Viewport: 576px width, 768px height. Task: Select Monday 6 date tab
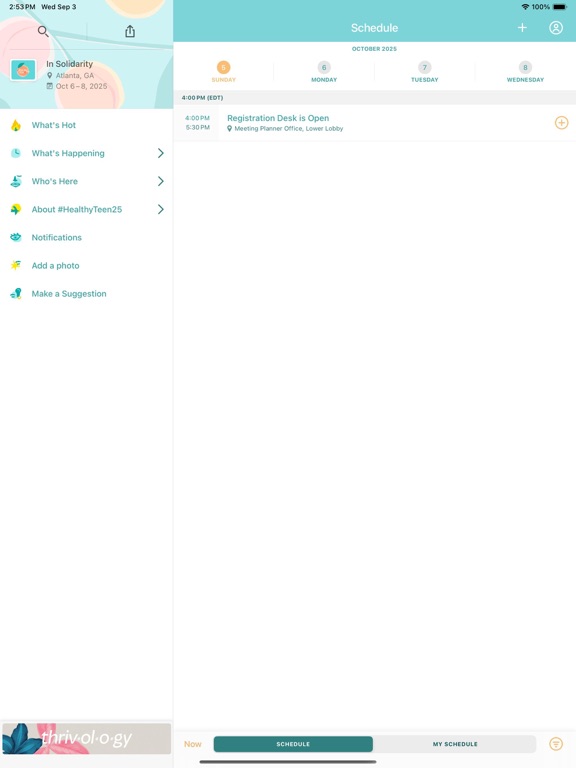(324, 72)
